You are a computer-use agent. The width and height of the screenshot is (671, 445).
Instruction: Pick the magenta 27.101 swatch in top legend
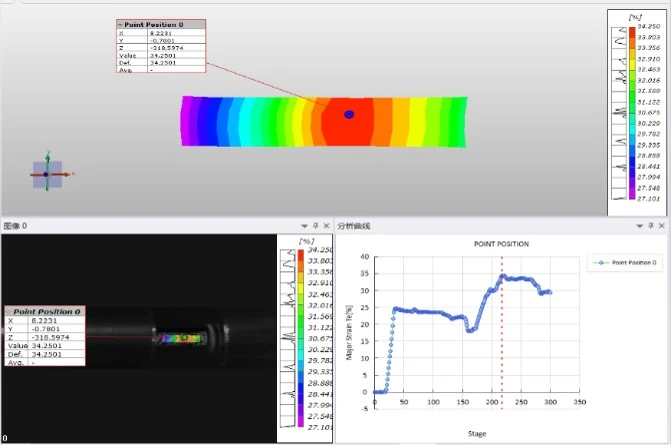(632, 194)
